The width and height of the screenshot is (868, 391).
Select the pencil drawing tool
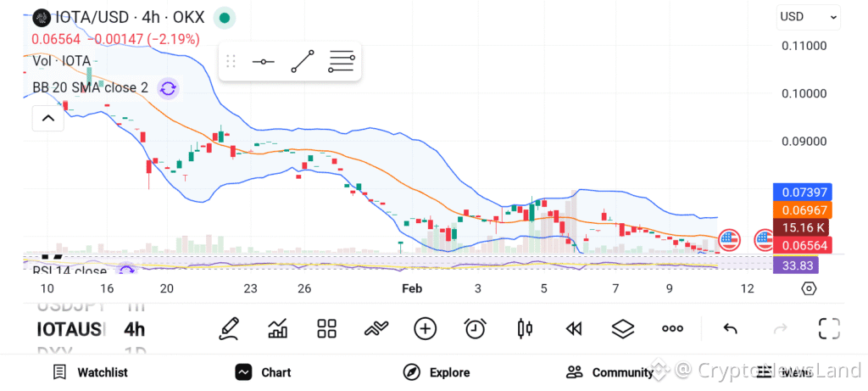pos(229,328)
